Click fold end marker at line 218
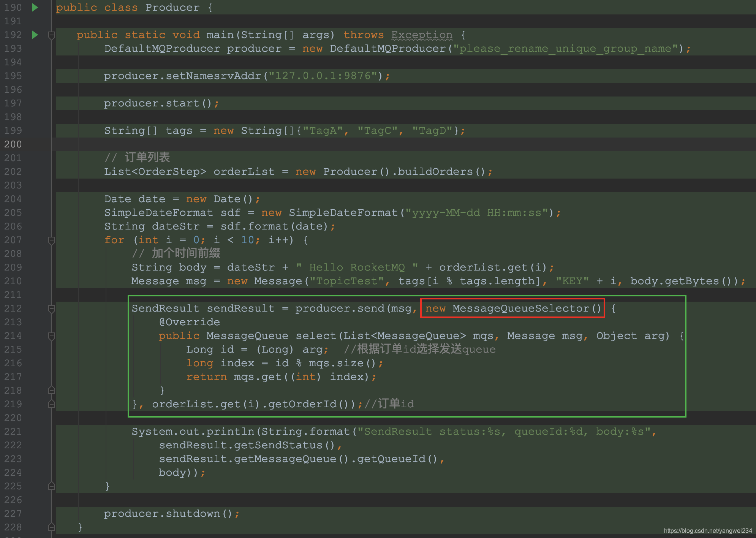Viewport: 756px width, 538px height. (52, 390)
